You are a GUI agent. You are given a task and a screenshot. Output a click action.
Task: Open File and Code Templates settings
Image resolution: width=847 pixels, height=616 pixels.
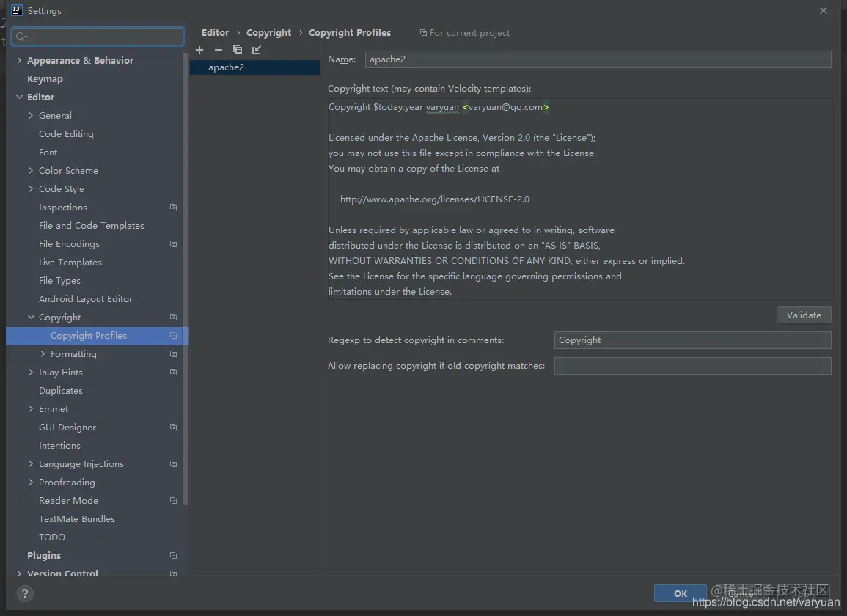[x=91, y=225]
